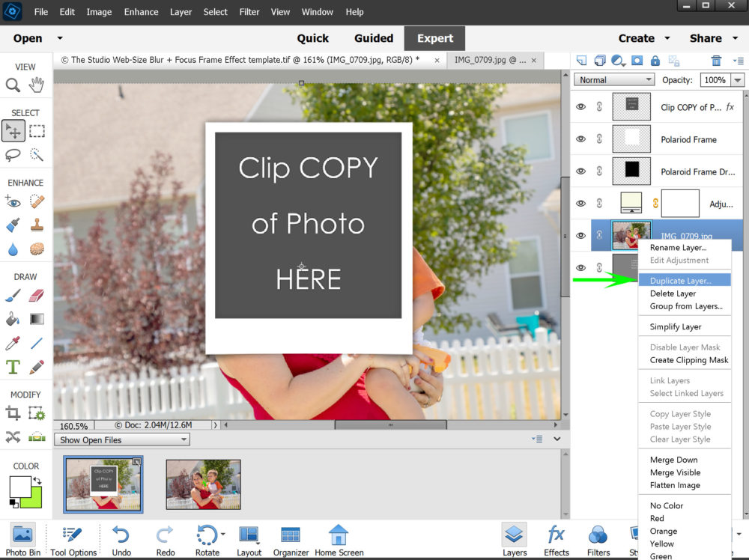Select the Color Picker eyedropper tool
749x560 pixels.
[x=13, y=343]
